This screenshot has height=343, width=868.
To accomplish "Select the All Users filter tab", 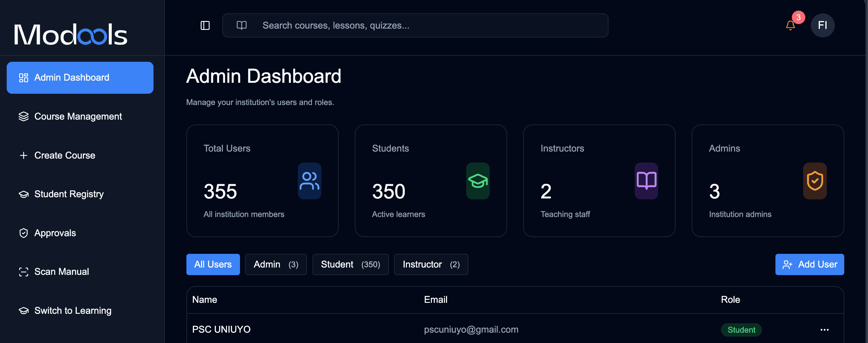I will (x=213, y=264).
